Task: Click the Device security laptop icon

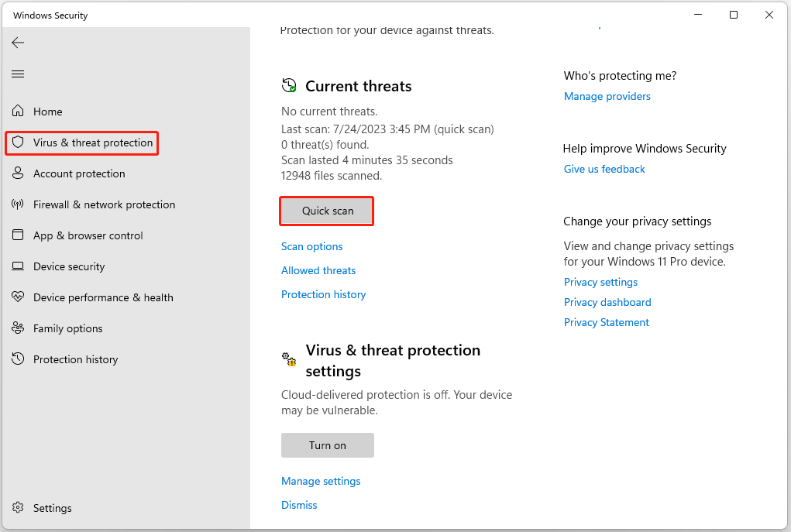Action: 18,266
